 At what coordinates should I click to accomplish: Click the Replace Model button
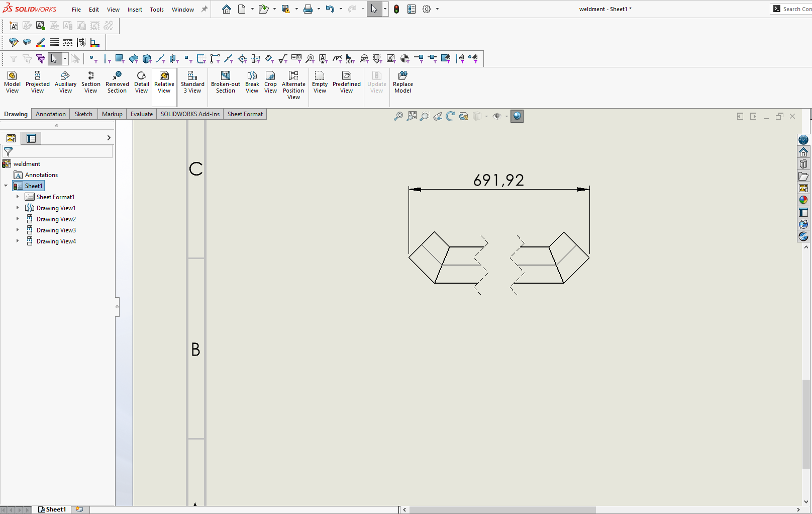pos(402,82)
